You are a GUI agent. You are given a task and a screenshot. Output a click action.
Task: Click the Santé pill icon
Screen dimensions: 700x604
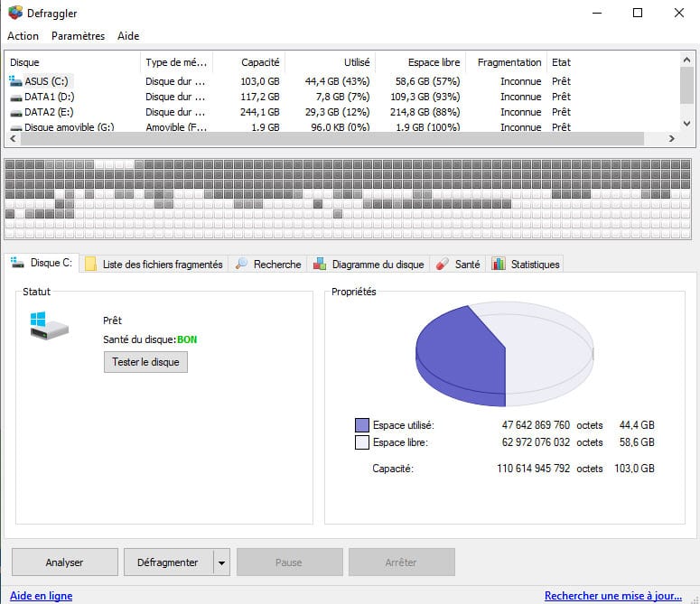coord(442,264)
